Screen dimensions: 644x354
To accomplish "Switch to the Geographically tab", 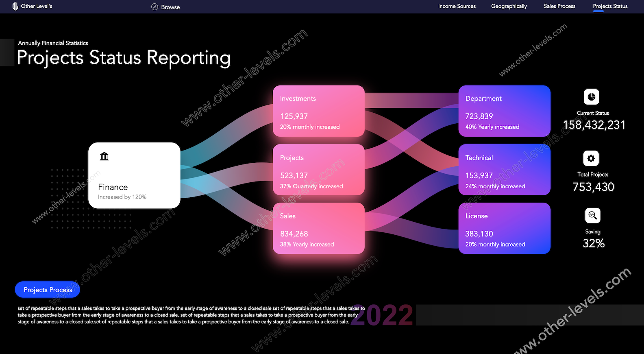I will [x=509, y=6].
